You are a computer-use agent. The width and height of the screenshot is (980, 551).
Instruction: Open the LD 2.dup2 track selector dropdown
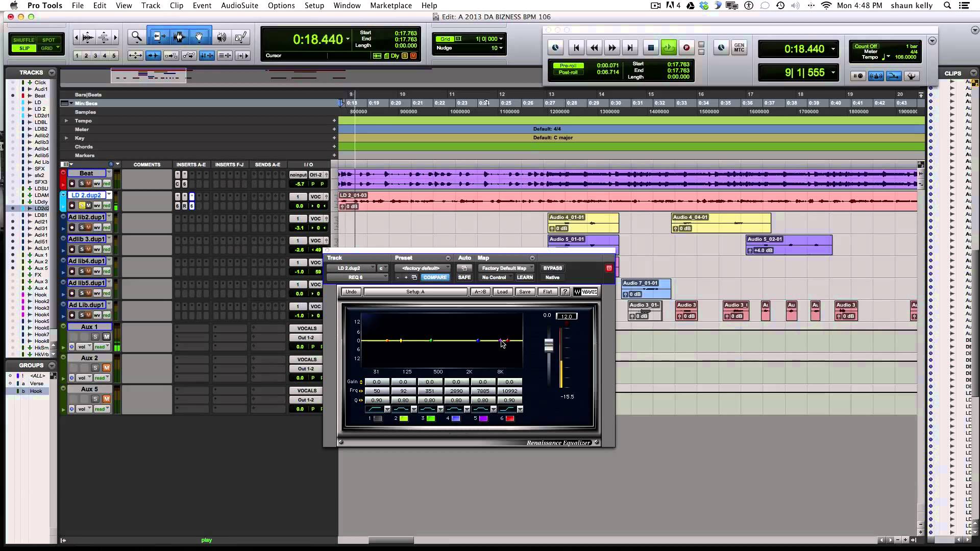pyautogui.click(x=351, y=268)
